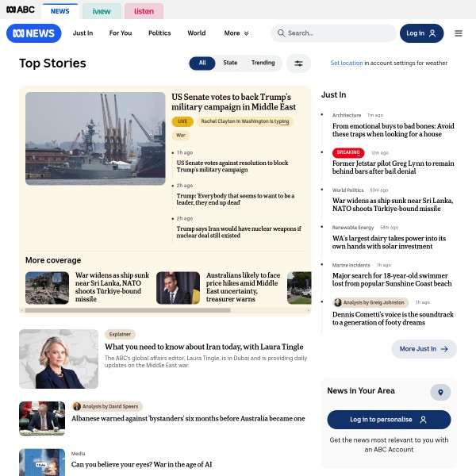Click the ABC News logo

pos(33,33)
